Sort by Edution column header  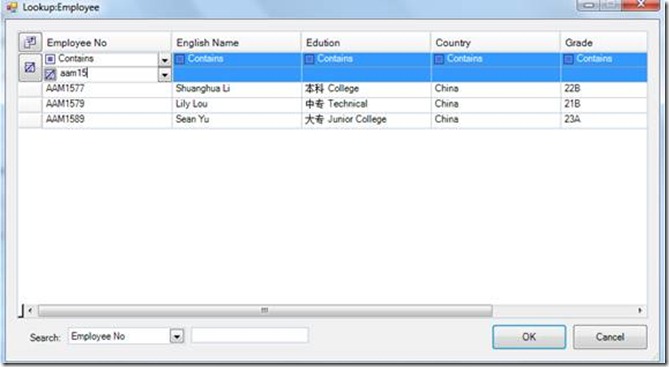coord(366,43)
